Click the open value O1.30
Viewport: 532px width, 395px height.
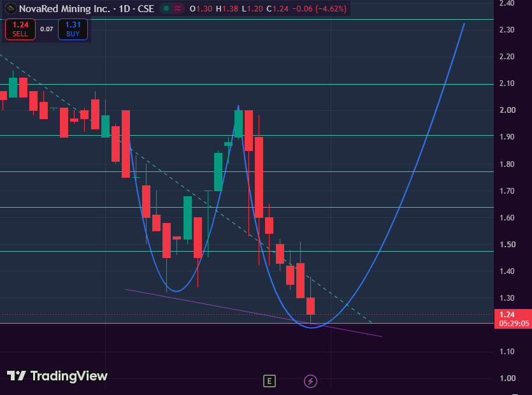click(201, 9)
